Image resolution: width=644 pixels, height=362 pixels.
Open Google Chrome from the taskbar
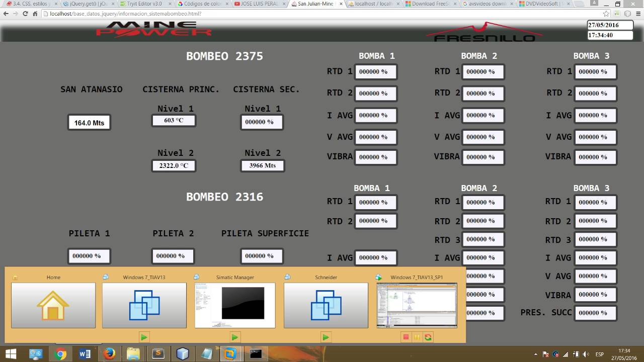click(60, 354)
